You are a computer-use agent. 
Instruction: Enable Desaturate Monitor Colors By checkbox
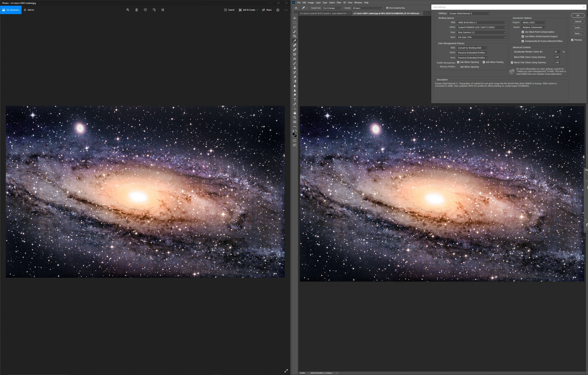pyautogui.click(x=512, y=52)
